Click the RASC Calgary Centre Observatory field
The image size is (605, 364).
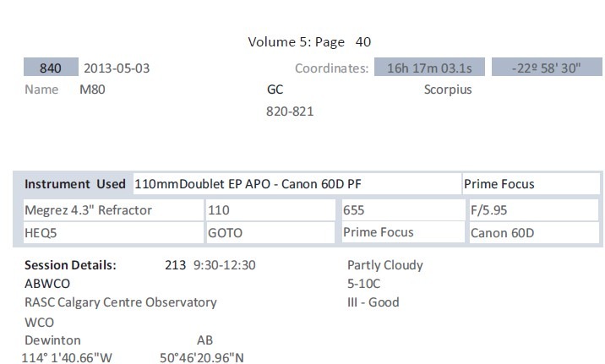point(121,302)
